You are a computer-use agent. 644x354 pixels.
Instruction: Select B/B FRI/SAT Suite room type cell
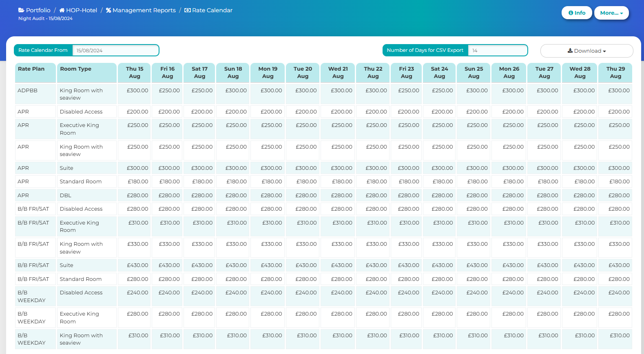point(87,265)
